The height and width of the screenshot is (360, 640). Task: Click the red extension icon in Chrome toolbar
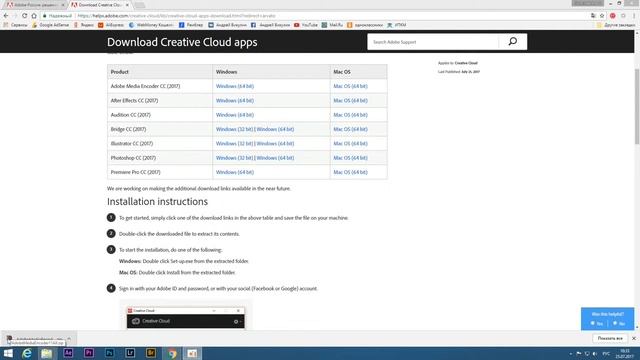pos(613,16)
